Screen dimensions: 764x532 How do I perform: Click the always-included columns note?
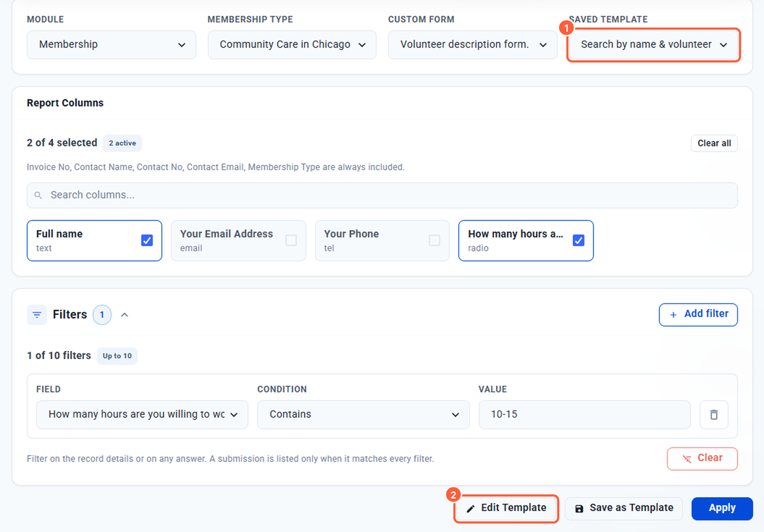(215, 167)
